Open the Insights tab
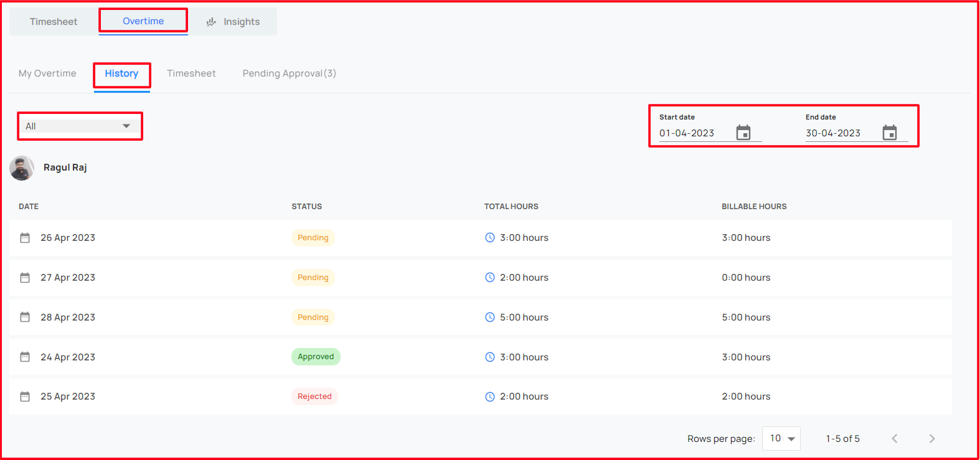980x460 pixels. tap(233, 22)
